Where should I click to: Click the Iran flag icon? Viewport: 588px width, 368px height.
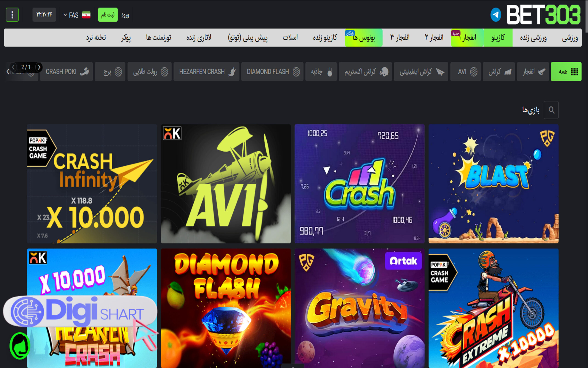coord(86,15)
